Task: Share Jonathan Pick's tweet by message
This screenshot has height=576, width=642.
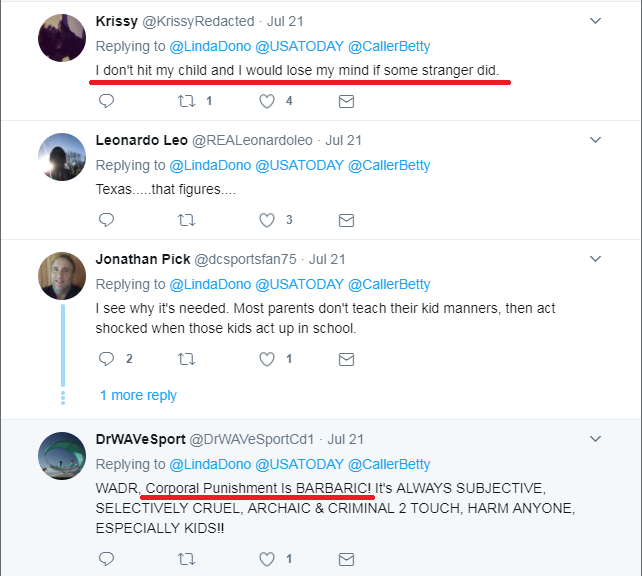Action: pos(346,358)
